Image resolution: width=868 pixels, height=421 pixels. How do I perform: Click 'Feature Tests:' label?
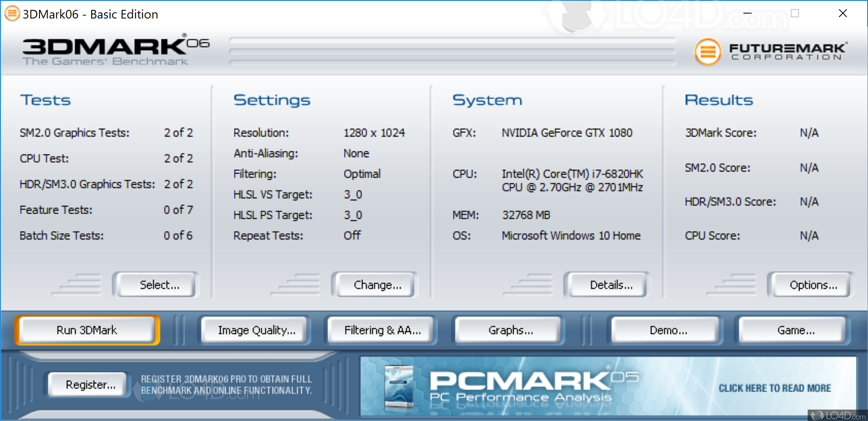pos(56,210)
